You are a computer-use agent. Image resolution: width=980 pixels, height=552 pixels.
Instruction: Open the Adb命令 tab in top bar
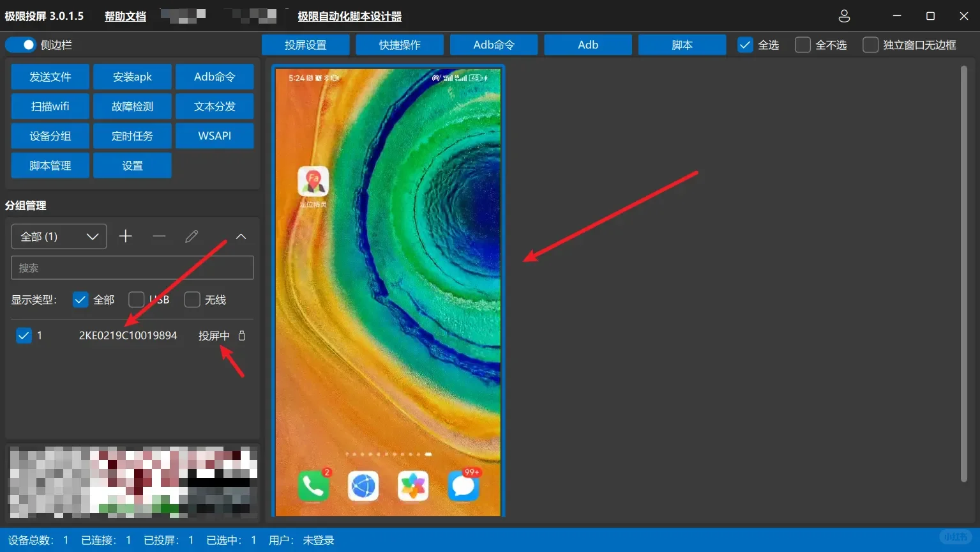pyautogui.click(x=494, y=45)
